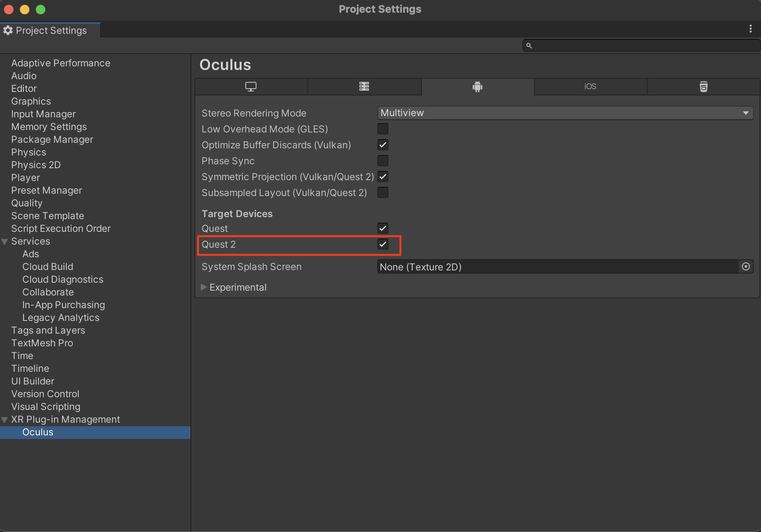Open Version Control settings
Screen dimensions: 761x532
45,394
